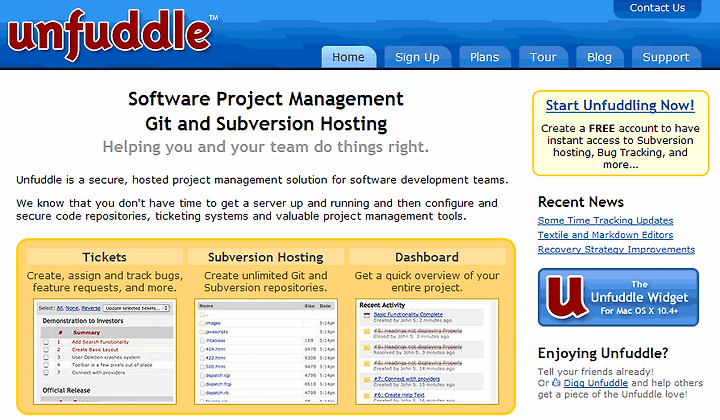Tick the checkbox for User Deletion crashes system
720x420 pixels.
[x=45, y=357]
